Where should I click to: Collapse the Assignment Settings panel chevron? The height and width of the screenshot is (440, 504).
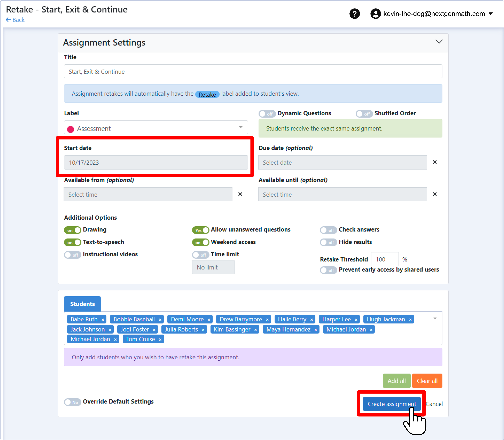pyautogui.click(x=439, y=41)
